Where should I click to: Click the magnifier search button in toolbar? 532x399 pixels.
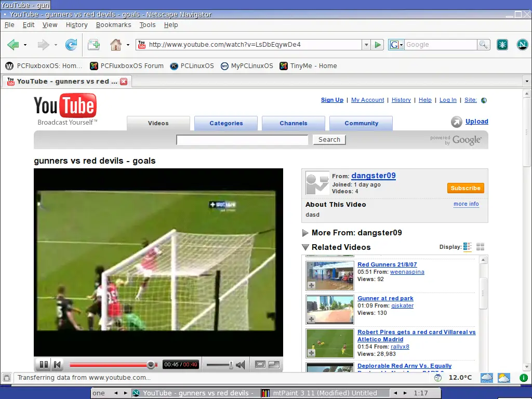[483, 45]
